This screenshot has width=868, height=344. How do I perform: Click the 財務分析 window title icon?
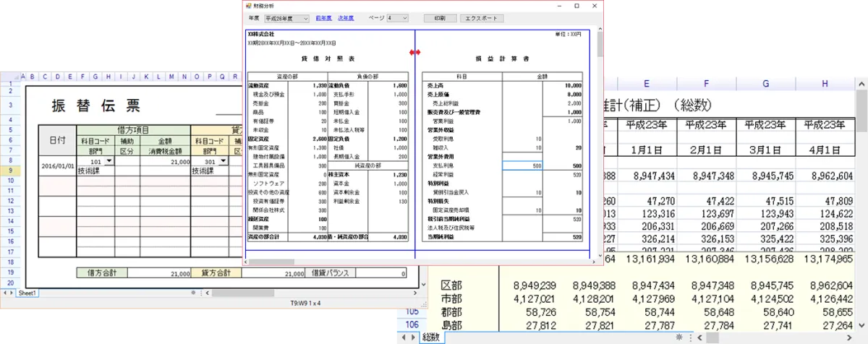(x=249, y=6)
